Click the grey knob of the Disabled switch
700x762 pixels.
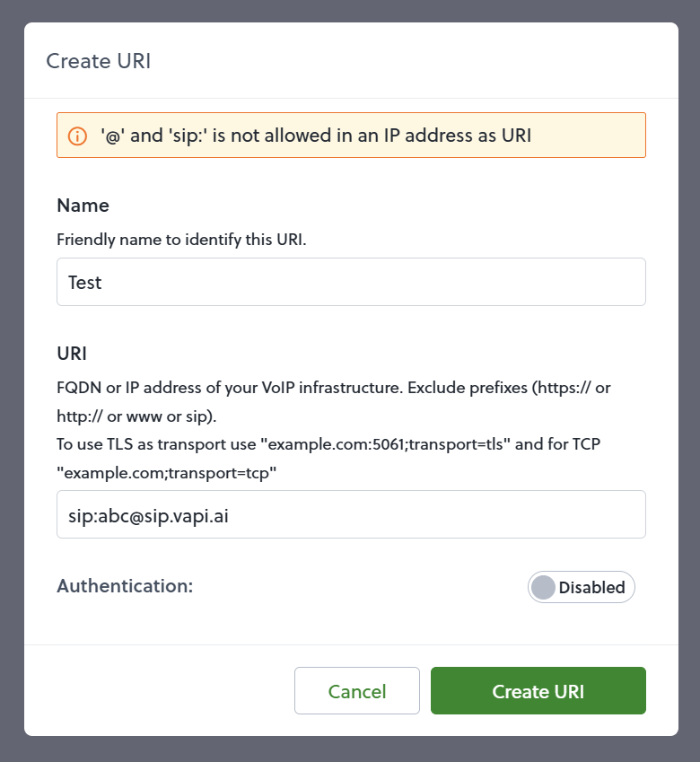point(543,587)
